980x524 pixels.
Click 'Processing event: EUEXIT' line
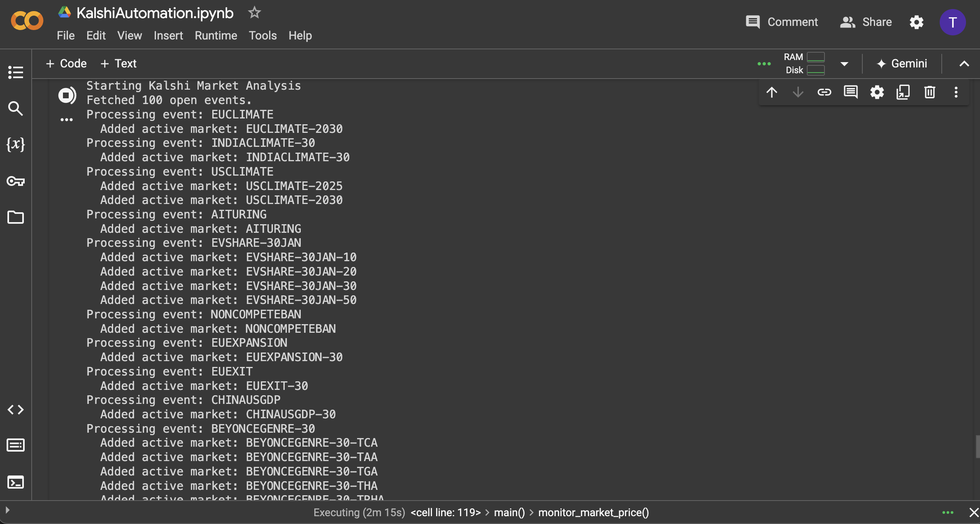click(170, 371)
